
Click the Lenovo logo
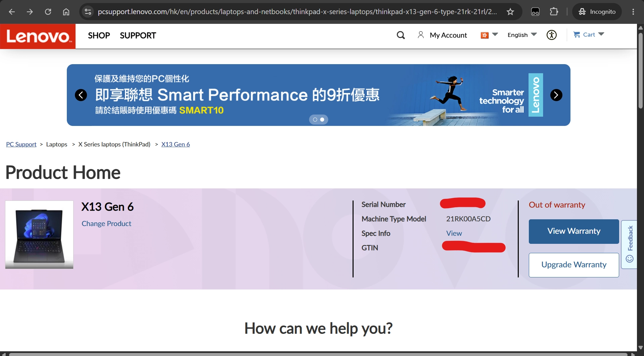pyautogui.click(x=38, y=36)
